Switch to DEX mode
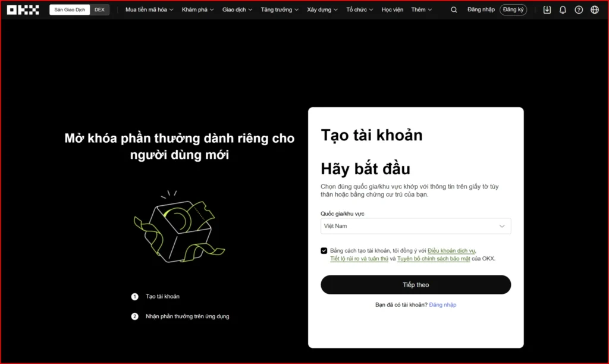609x364 pixels. (x=99, y=10)
